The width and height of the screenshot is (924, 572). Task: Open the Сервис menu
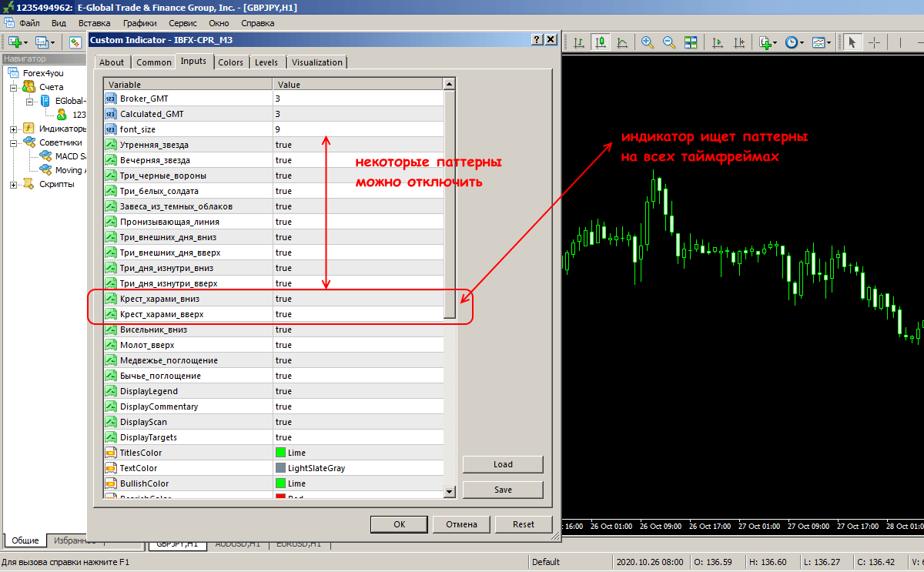(182, 23)
